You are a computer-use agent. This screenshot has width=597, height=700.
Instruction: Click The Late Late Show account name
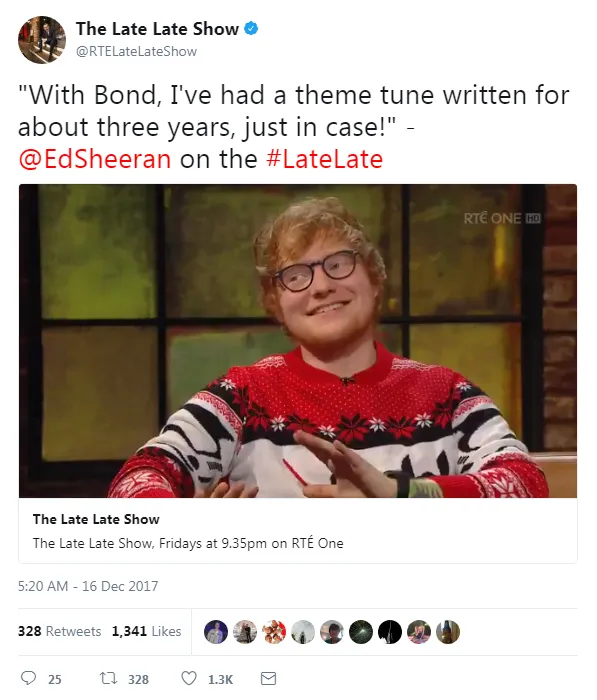point(157,29)
